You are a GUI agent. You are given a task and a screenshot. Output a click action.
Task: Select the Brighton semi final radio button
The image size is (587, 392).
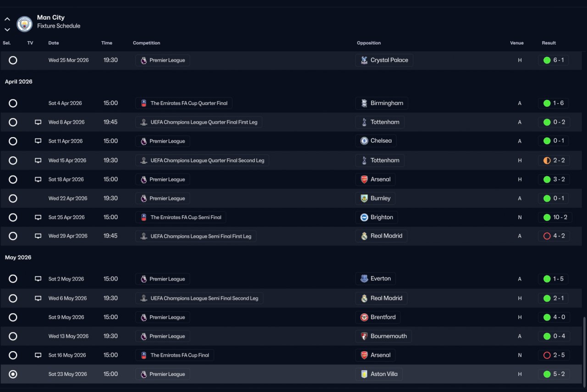(x=13, y=217)
